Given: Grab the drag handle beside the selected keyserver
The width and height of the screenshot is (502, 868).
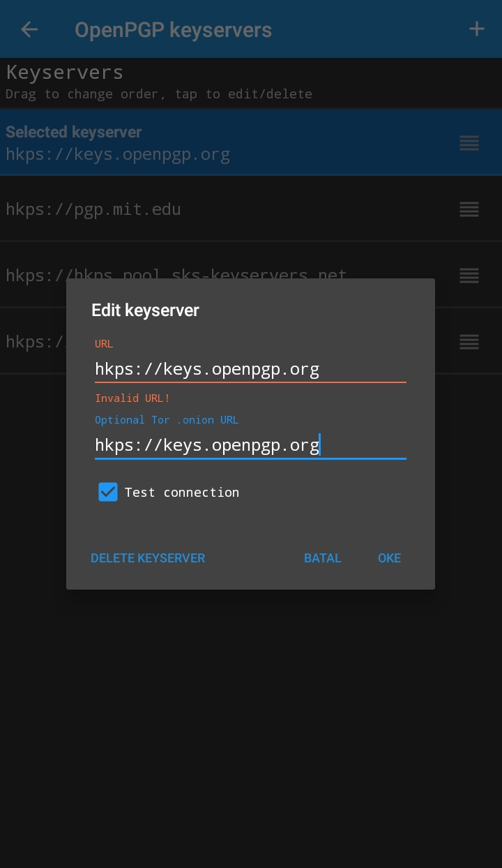Looking at the screenshot, I should pyautogui.click(x=469, y=144).
